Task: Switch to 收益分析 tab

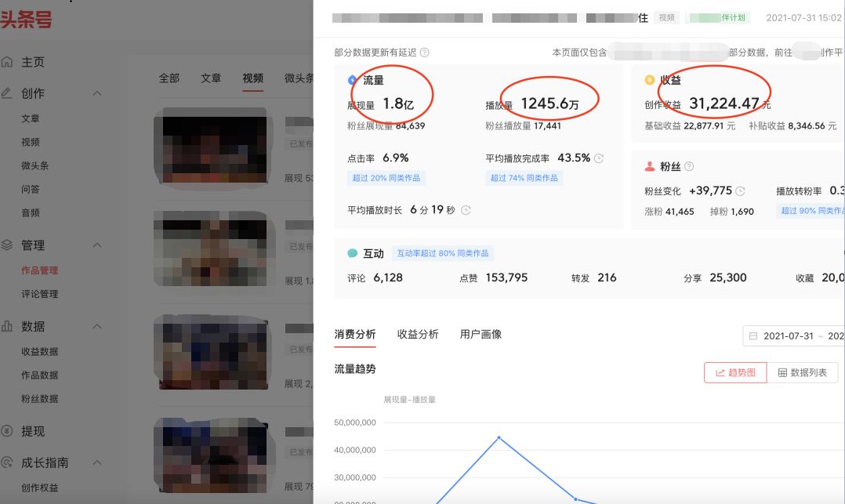Action: click(x=418, y=334)
